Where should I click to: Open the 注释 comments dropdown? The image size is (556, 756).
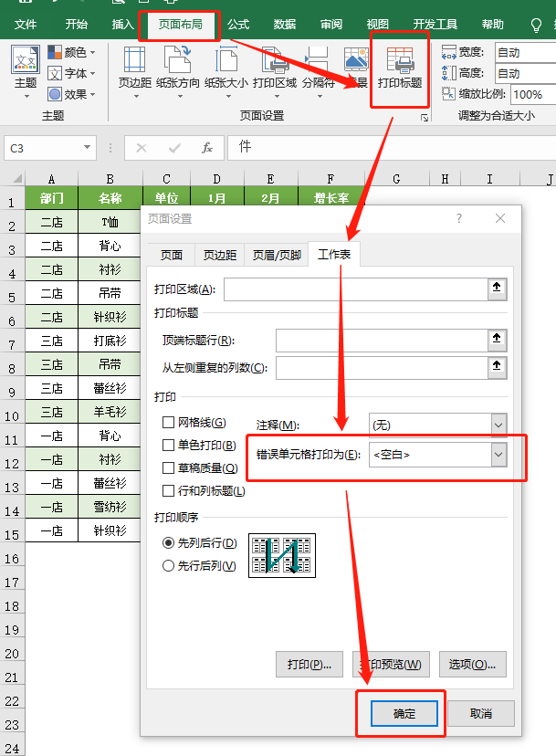[x=498, y=425]
